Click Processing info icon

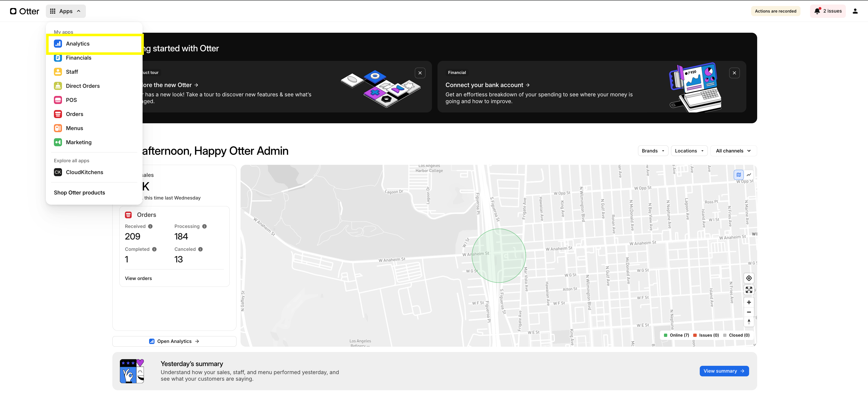(204, 226)
